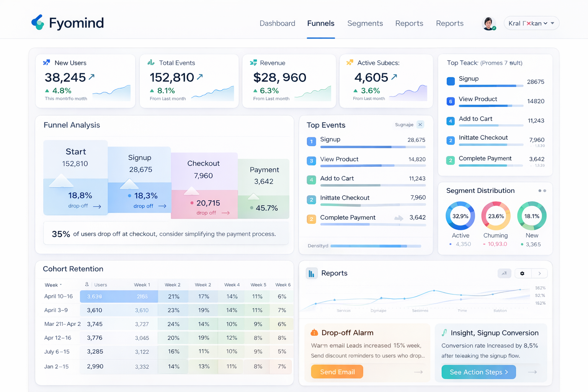Viewport: 588px width, 392px height.
Task: Select the Churning donut chart
Action: [x=495, y=216]
